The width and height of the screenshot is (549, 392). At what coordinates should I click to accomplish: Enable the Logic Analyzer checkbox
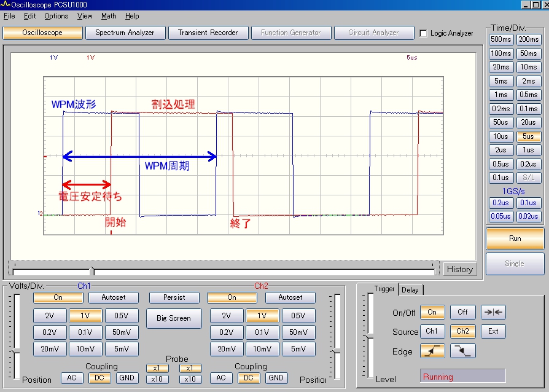point(423,33)
